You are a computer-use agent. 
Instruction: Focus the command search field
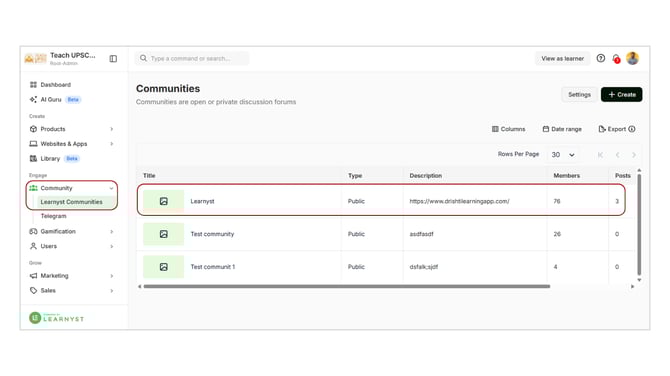coord(192,58)
